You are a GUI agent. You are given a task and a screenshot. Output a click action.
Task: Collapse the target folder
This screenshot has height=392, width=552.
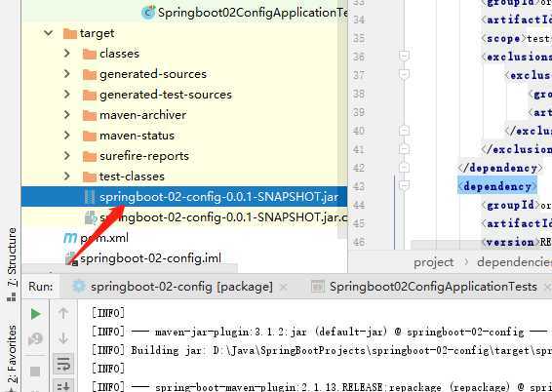point(48,33)
